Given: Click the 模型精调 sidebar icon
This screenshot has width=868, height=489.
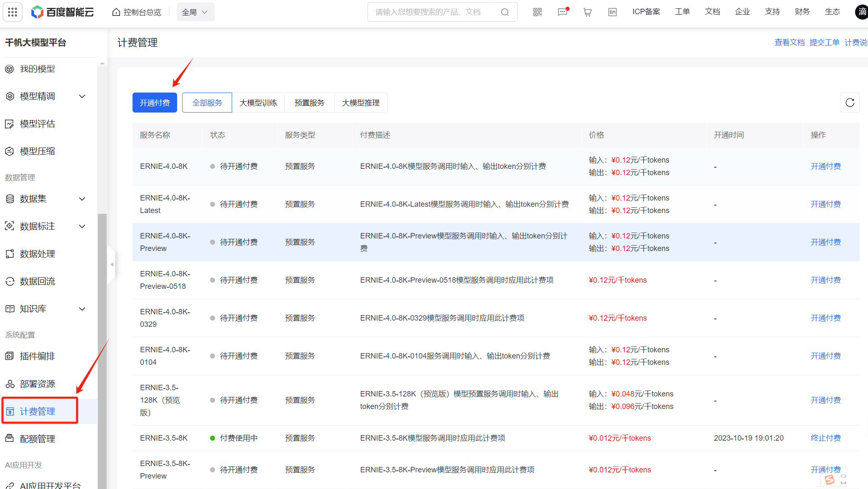Looking at the screenshot, I should tap(10, 97).
